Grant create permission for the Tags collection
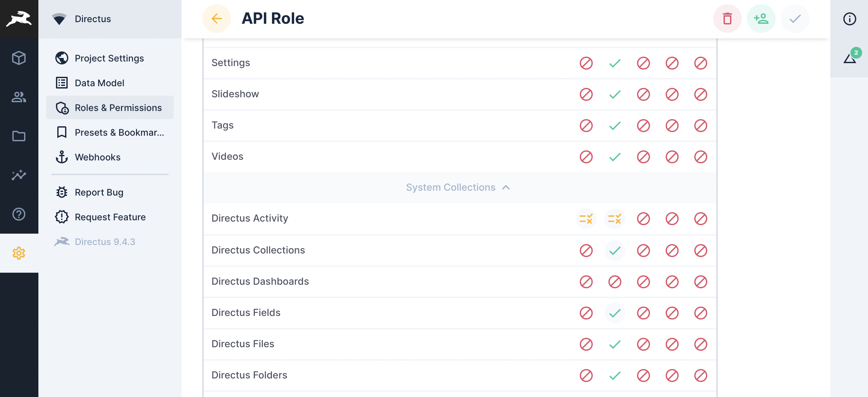 (x=586, y=126)
